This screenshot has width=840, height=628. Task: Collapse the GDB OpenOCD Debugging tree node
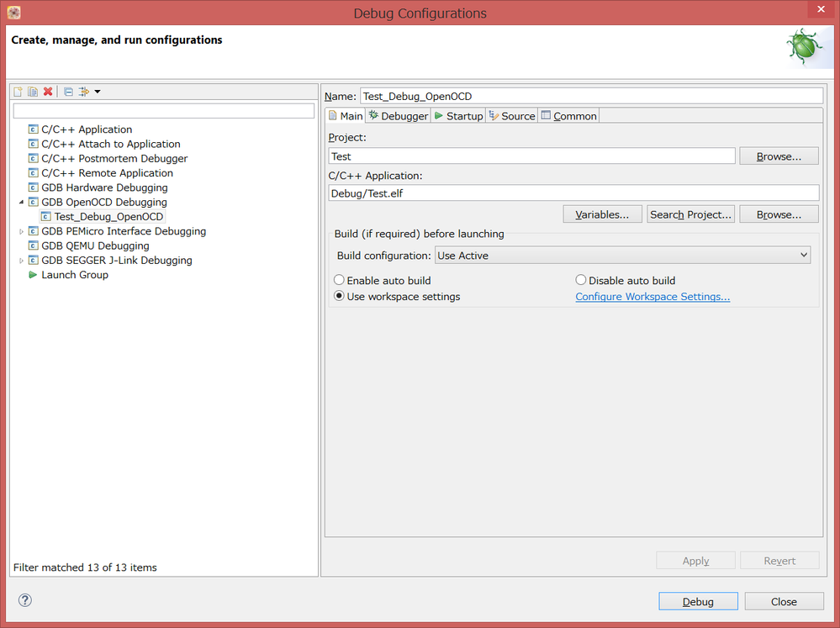[22, 203]
